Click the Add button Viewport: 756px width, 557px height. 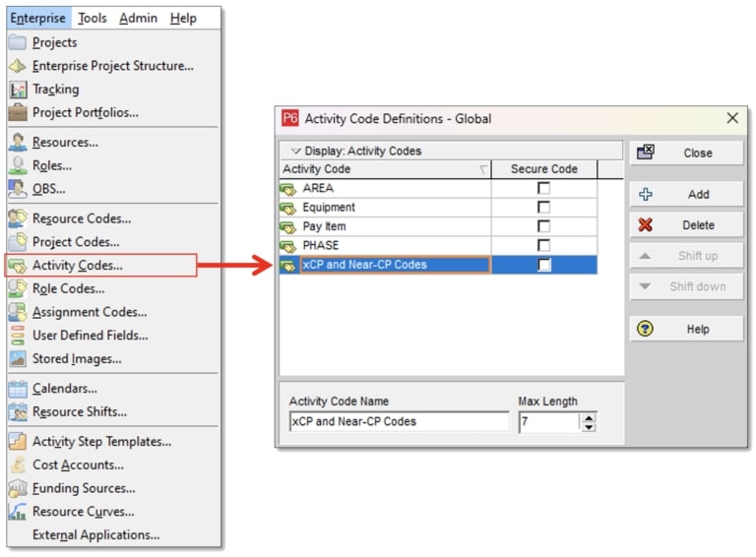pos(686,194)
